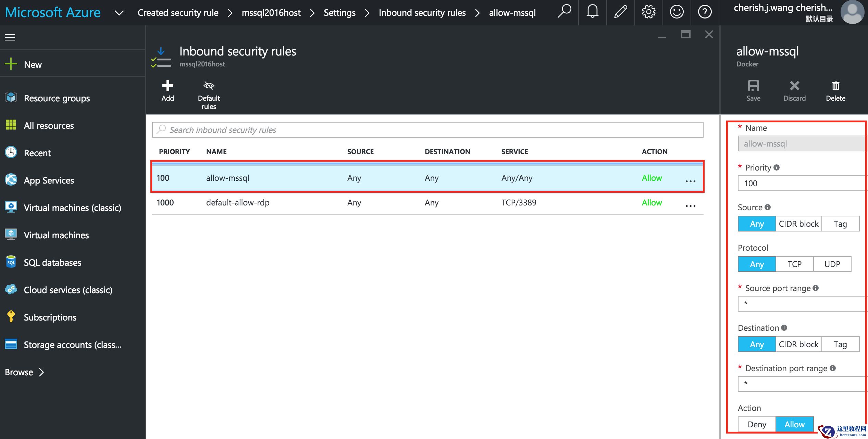
Task: Set Protocol to Any
Action: point(757,264)
